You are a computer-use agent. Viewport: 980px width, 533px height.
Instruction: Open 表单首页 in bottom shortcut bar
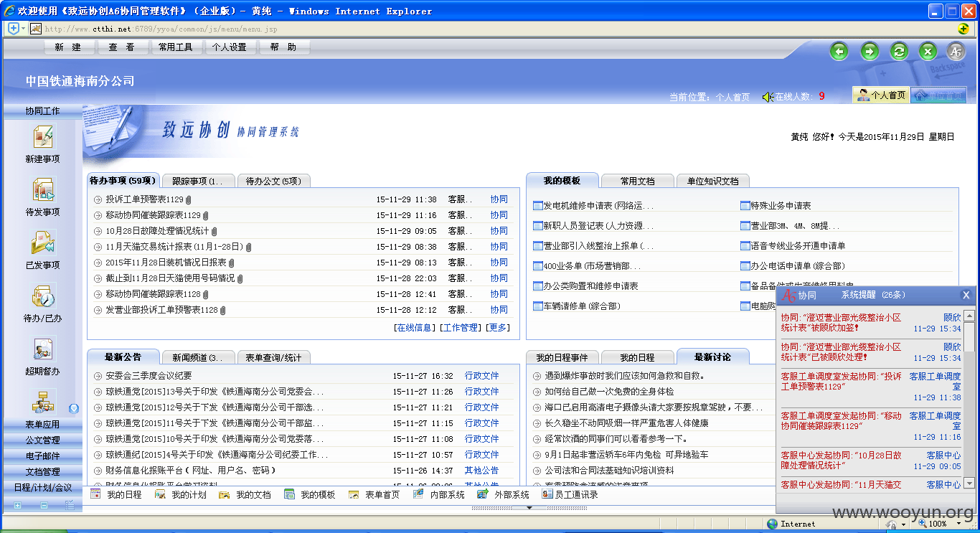pos(375,495)
